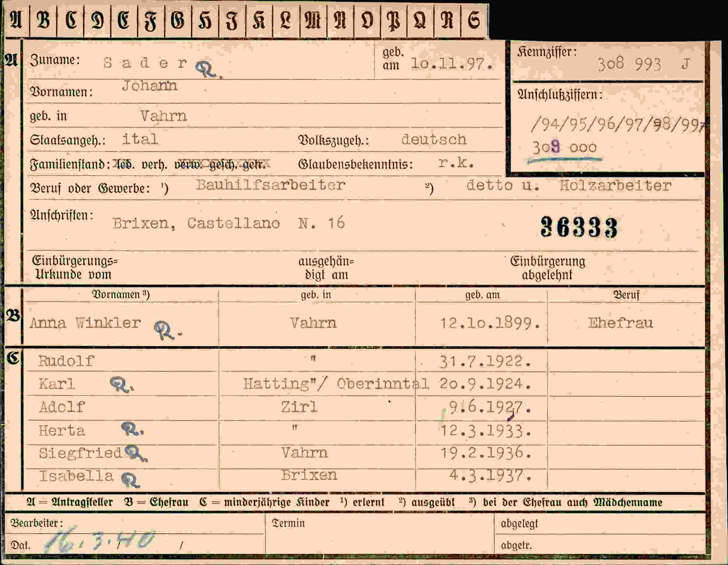Click child name 'Siegfried'
728x565 pixels.
80,453
